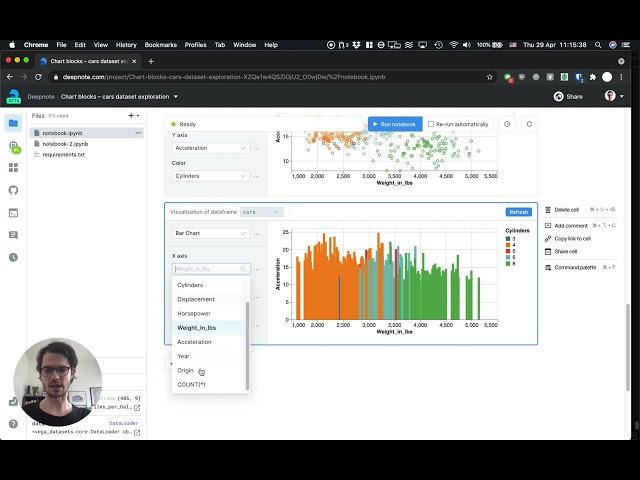
Task: Click Share cell action
Action: click(565, 252)
